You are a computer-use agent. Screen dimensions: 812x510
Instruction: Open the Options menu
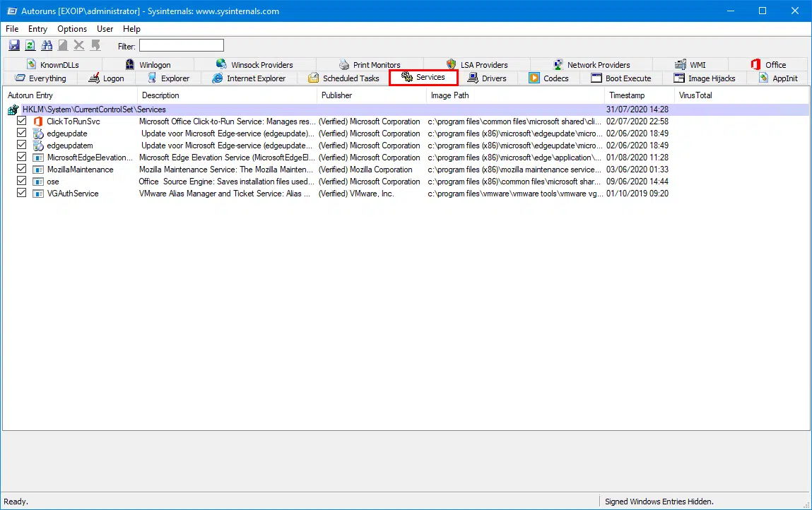72,29
